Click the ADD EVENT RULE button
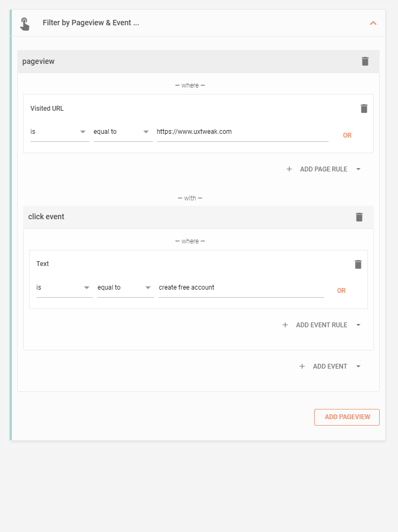Viewport: 398px width, 532px height. pyautogui.click(x=321, y=325)
